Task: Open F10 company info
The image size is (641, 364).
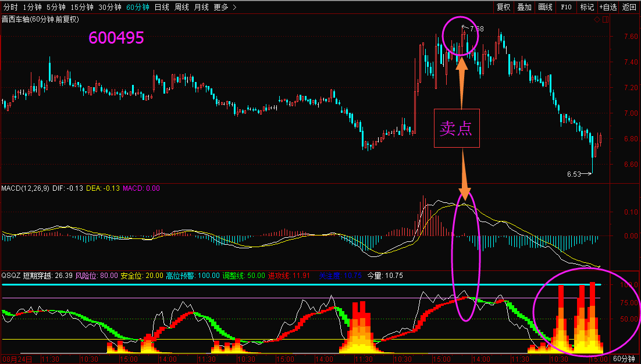Action: pos(566,7)
